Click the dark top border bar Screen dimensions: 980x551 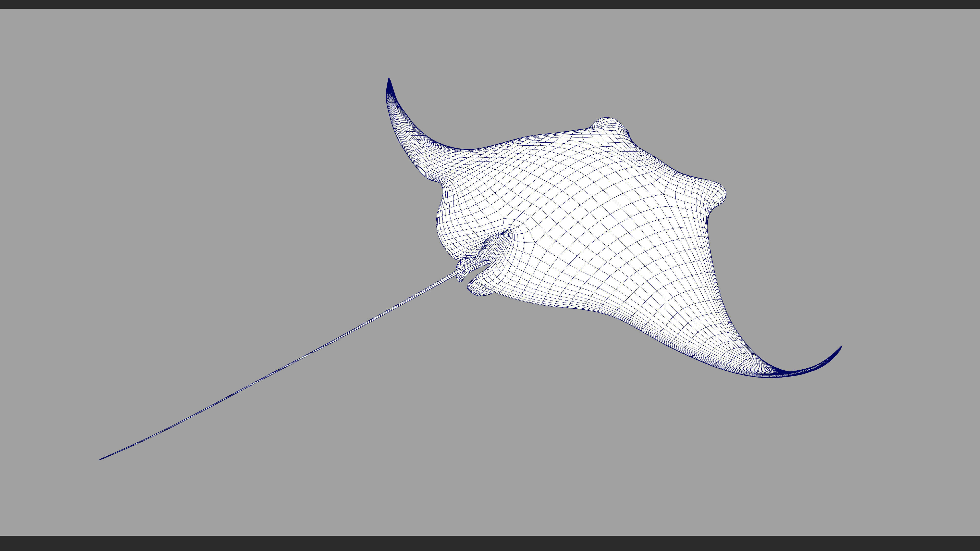490,4
